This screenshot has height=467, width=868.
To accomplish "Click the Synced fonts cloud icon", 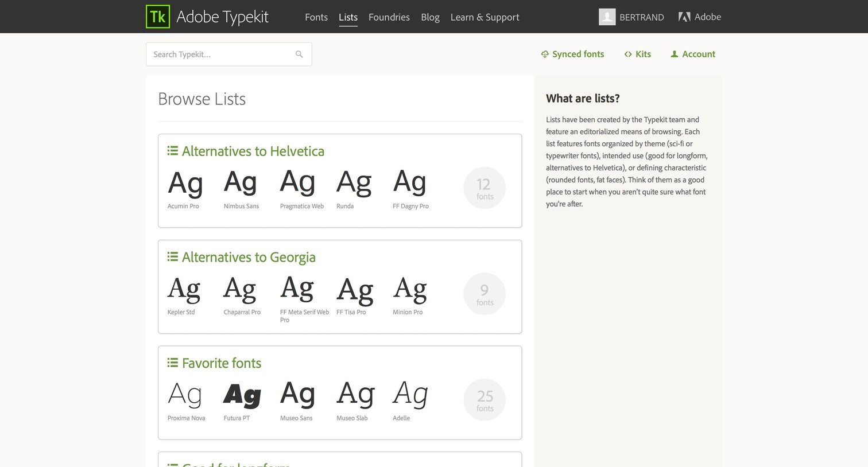I will [x=545, y=54].
